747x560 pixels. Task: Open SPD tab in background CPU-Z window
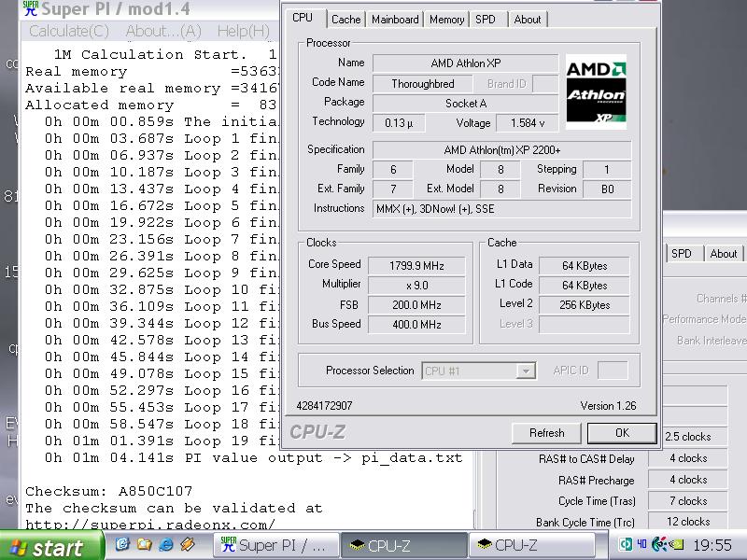point(682,254)
